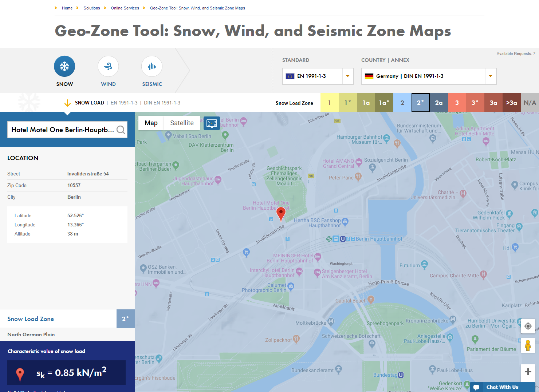Select the Snow load mode icon

pos(64,66)
